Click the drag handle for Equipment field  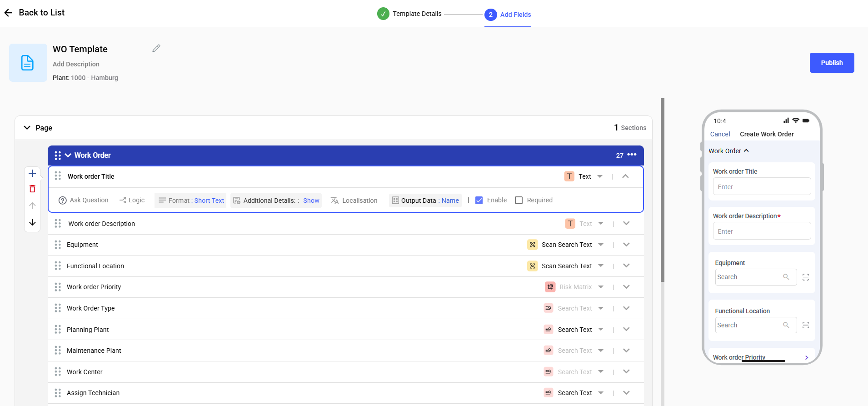click(58, 245)
